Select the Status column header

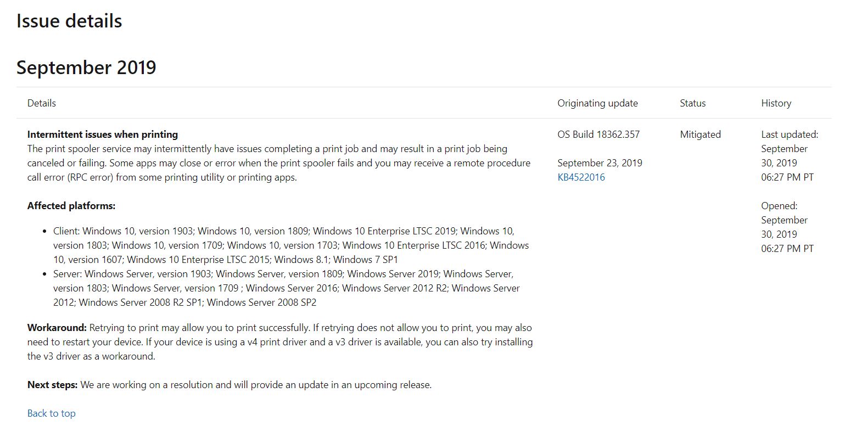click(693, 103)
